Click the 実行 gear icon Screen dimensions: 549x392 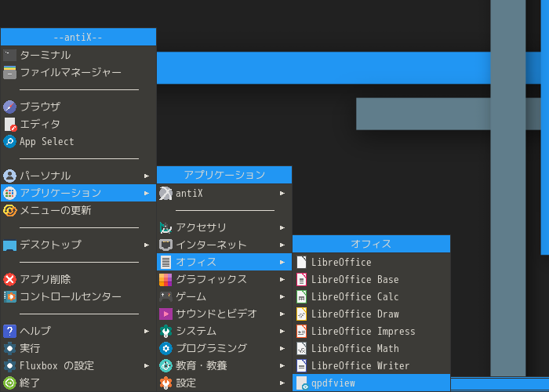9,348
